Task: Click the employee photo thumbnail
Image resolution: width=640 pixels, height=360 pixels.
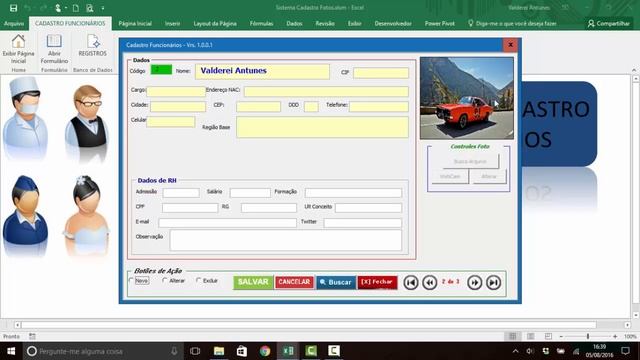Action: (467, 98)
